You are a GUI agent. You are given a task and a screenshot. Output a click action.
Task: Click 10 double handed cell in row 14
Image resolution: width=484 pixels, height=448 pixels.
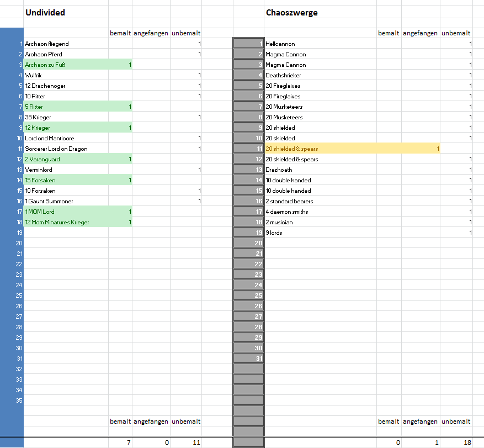coord(321,181)
